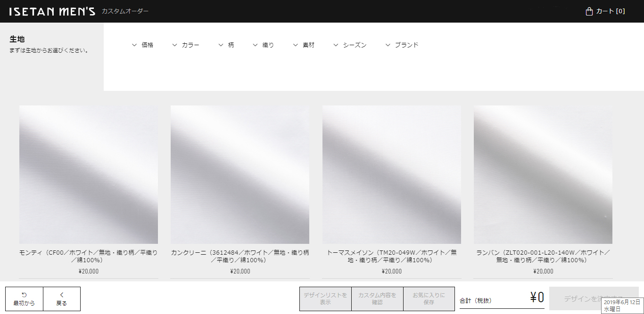
Task: Open the ブランド brand filter
Action: tap(402, 45)
